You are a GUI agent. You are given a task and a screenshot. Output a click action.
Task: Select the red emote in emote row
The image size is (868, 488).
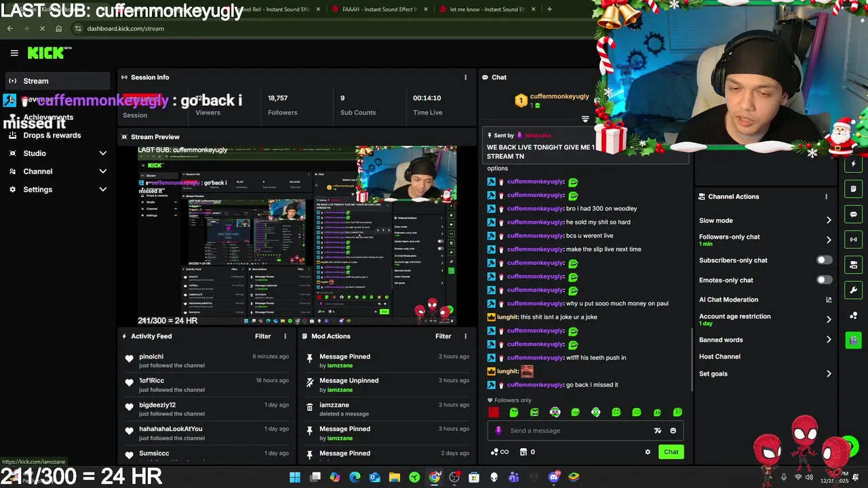tap(494, 412)
